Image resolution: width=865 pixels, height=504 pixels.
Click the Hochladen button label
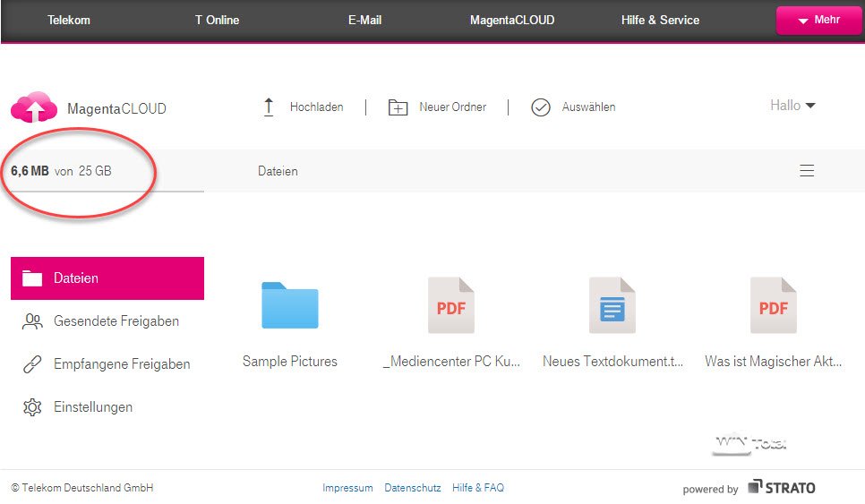317,107
